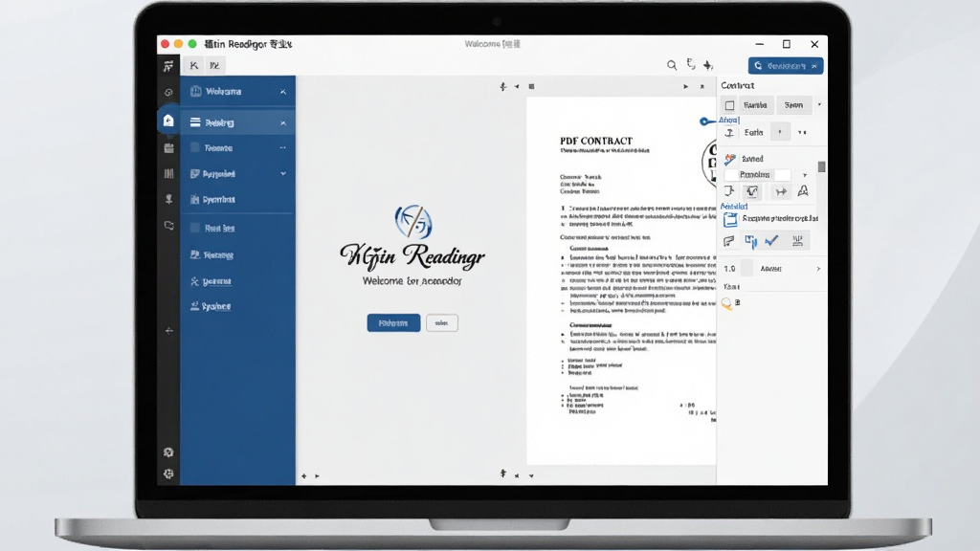
Task: Click the blue checkmark icon in Contract panel
Action: point(772,240)
